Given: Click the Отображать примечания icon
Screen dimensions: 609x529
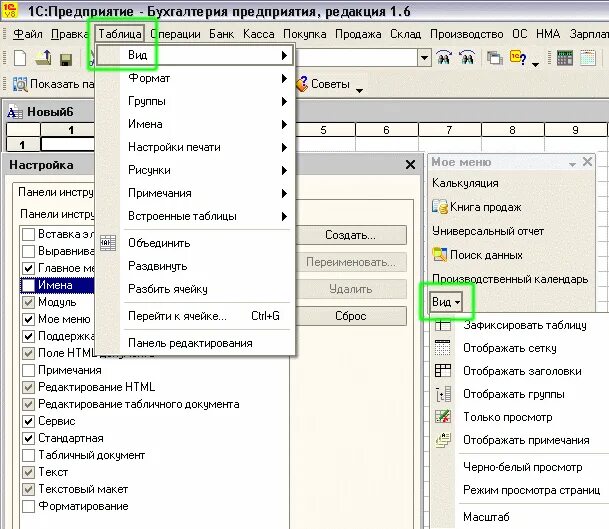Looking at the screenshot, I should point(443,440).
